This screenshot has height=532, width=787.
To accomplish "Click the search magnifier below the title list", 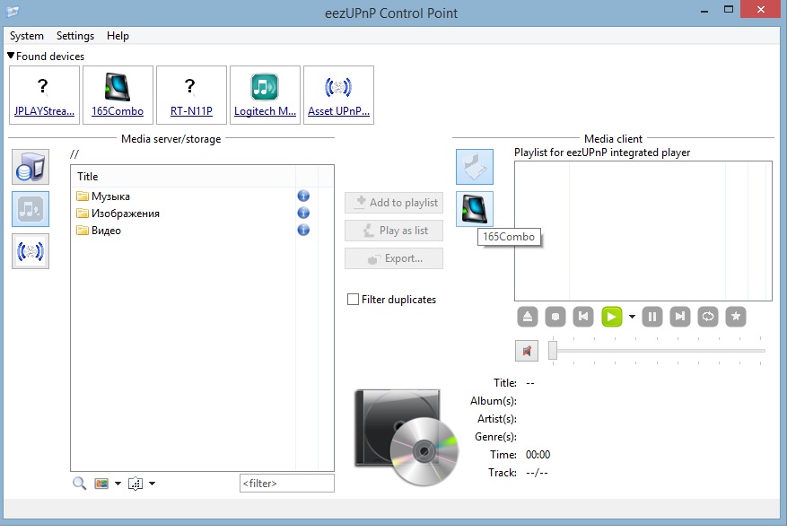I will (79, 484).
